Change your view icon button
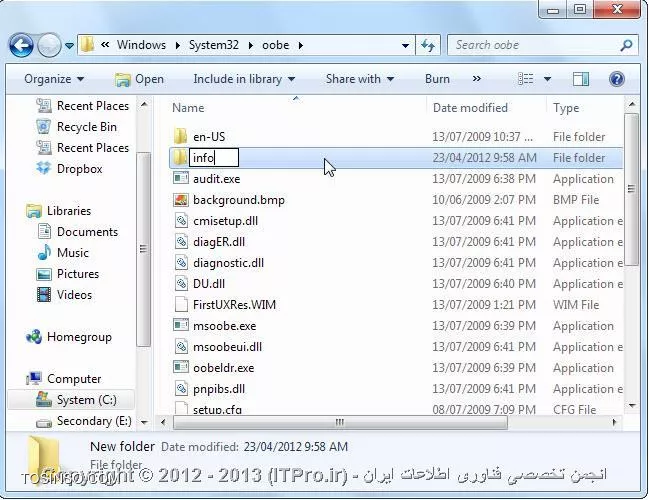Screen dimensions: 649x500 pyautogui.click(x=526, y=79)
